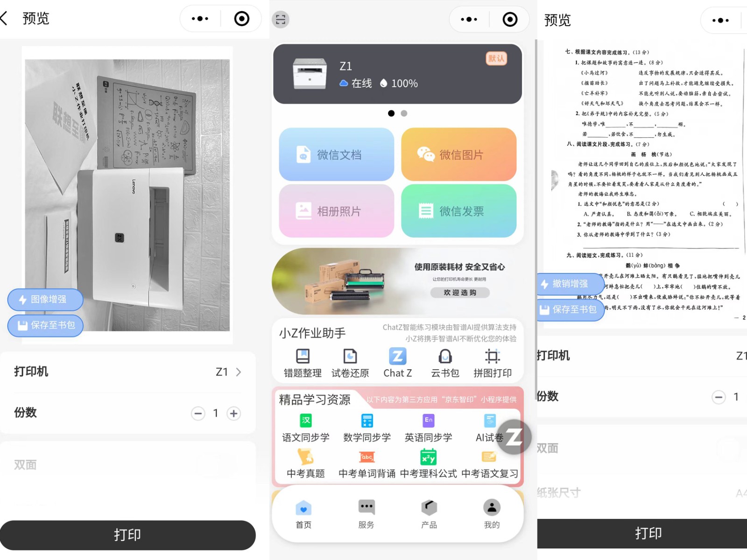Tap the 打印 button in left panel
This screenshot has height=560, width=747.
tap(128, 535)
